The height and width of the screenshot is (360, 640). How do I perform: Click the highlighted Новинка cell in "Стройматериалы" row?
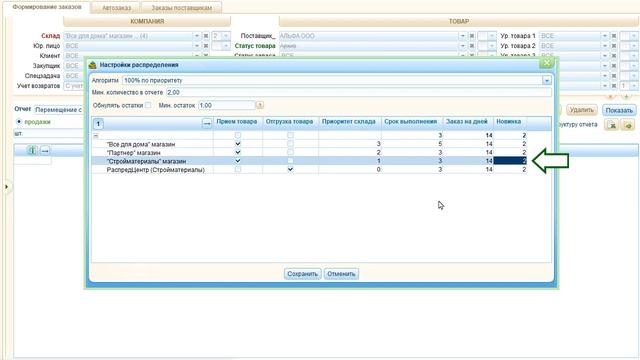[x=510, y=161]
